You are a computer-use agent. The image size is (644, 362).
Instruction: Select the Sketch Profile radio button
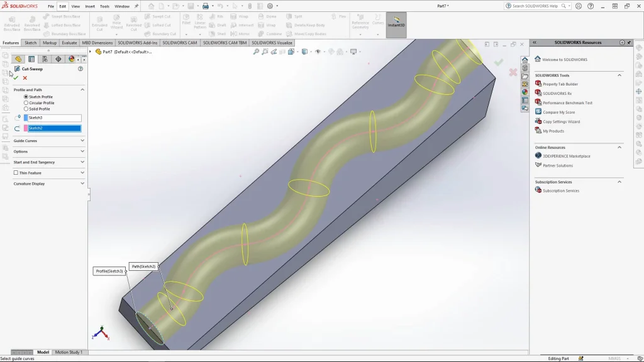tap(26, 97)
